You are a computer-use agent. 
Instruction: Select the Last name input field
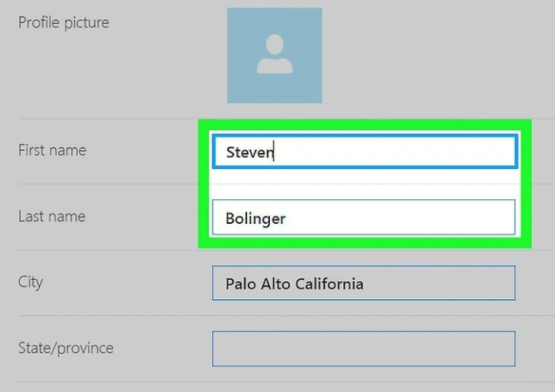pos(364,217)
